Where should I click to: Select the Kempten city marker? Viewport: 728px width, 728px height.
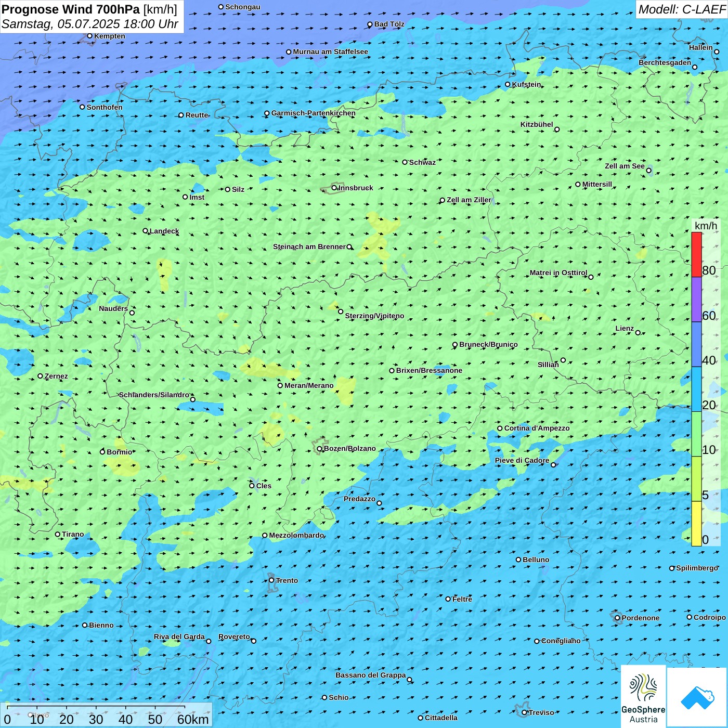pyautogui.click(x=89, y=36)
